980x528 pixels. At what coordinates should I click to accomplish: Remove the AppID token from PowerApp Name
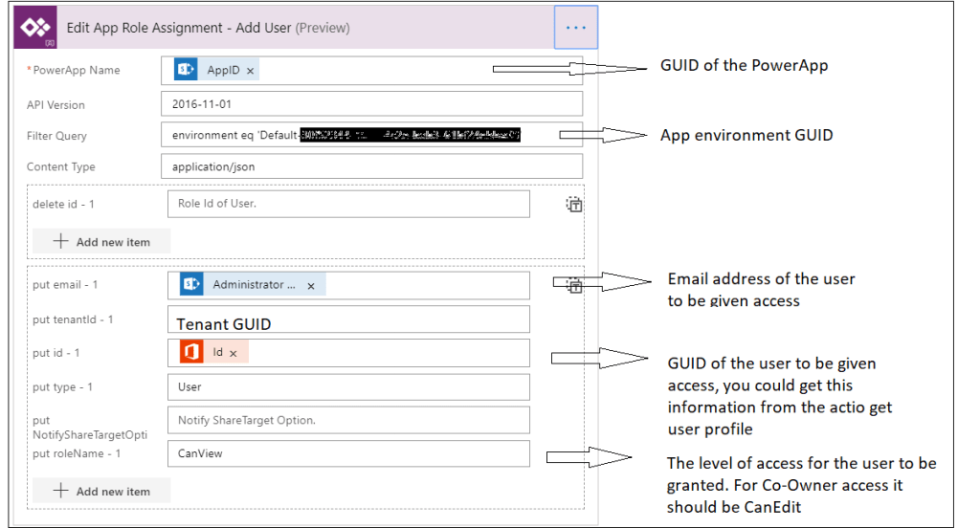(251, 71)
